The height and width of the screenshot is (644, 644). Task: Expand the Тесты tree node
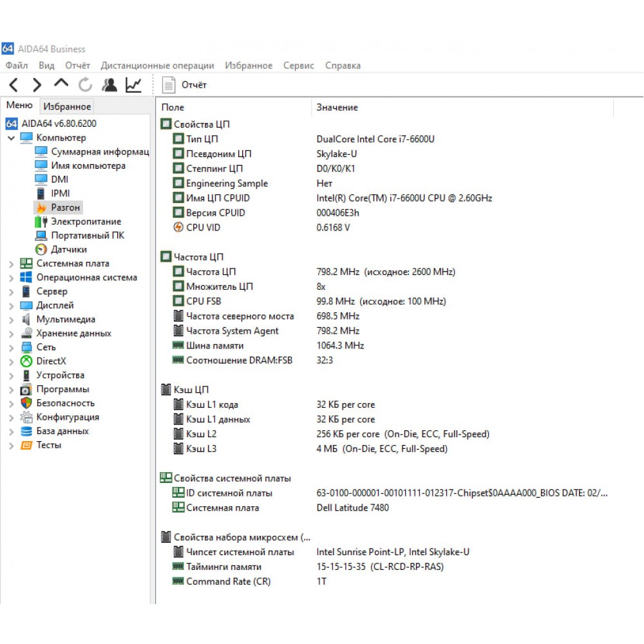pos(12,446)
